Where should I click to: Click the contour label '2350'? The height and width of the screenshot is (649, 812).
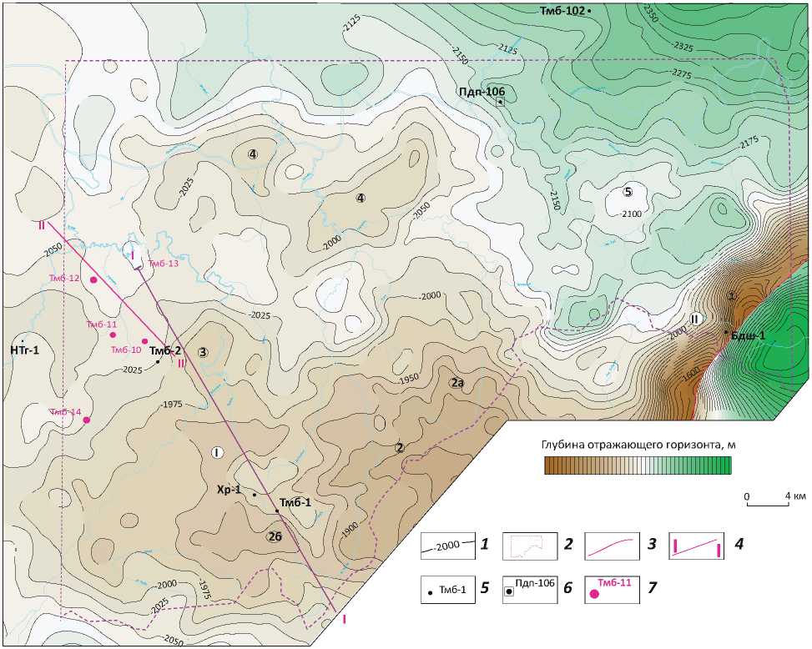649,13
